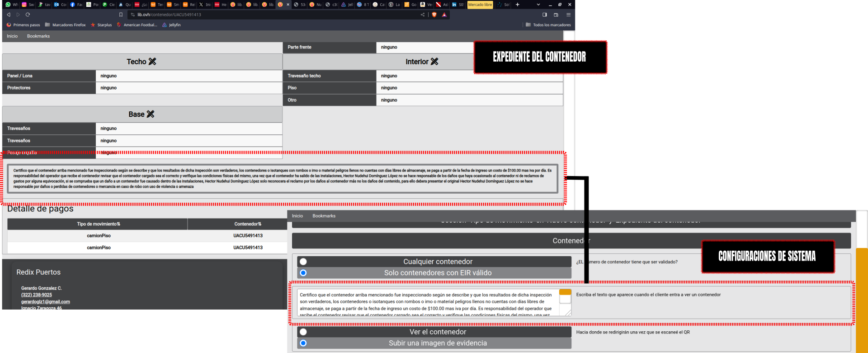Select the 'Cualquier contenedor' radio option
Screen dimensions: 868x353
303,262
